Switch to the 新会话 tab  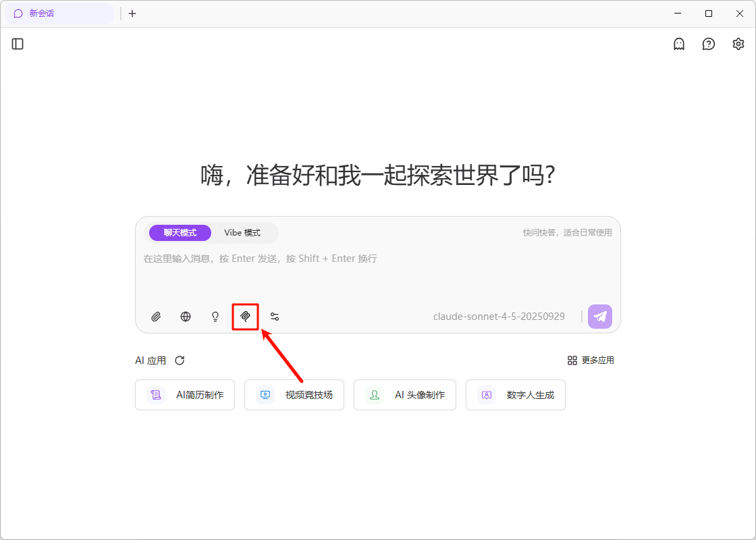59,13
